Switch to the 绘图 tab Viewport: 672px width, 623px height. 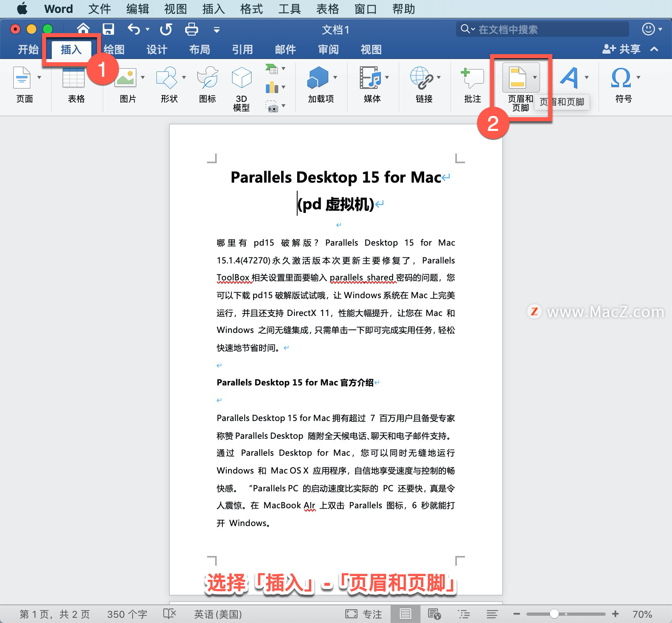pyautogui.click(x=114, y=49)
